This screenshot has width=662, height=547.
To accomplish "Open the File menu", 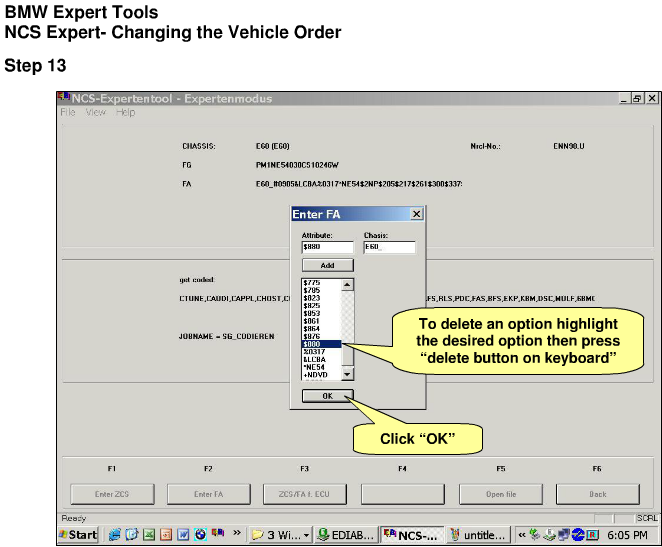I will click(x=68, y=112).
